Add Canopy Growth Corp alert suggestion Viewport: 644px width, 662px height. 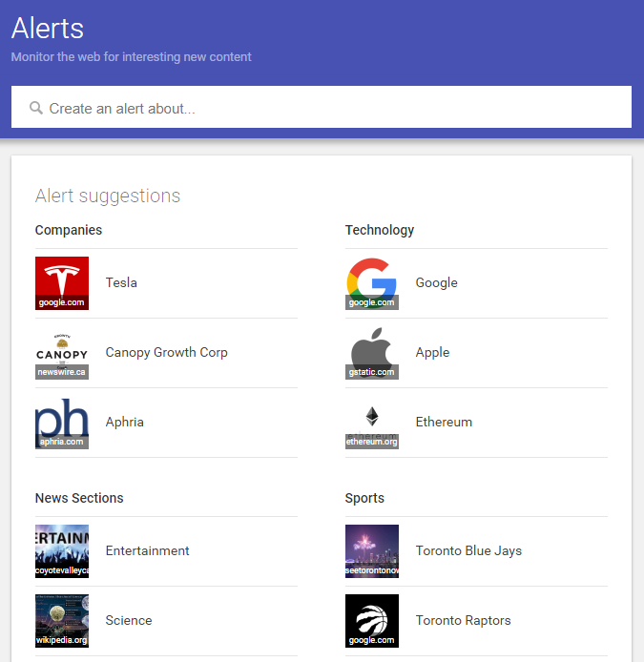166,353
